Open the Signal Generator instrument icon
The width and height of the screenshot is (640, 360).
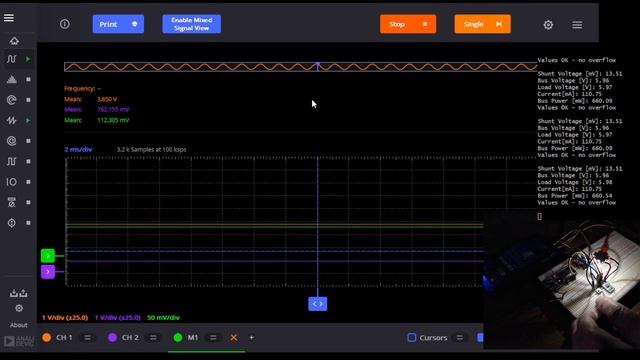click(11, 120)
